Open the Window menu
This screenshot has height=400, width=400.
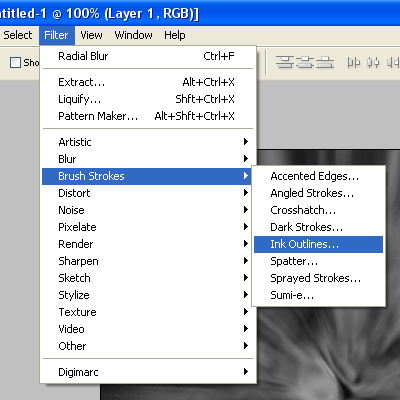point(133,35)
